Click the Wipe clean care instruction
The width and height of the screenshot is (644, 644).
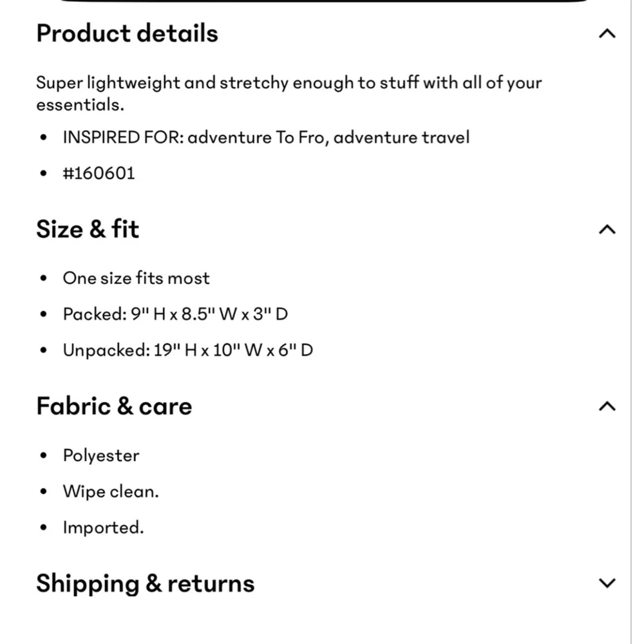(111, 491)
